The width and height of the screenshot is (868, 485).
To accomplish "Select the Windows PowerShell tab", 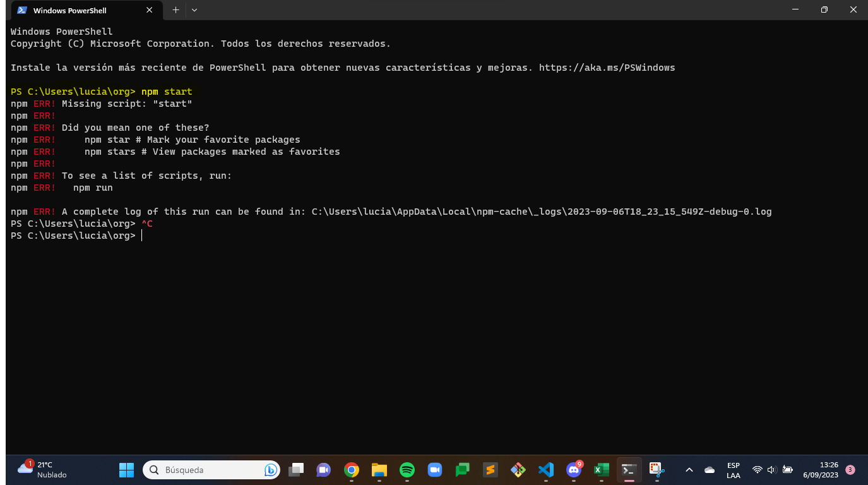I will coord(85,10).
